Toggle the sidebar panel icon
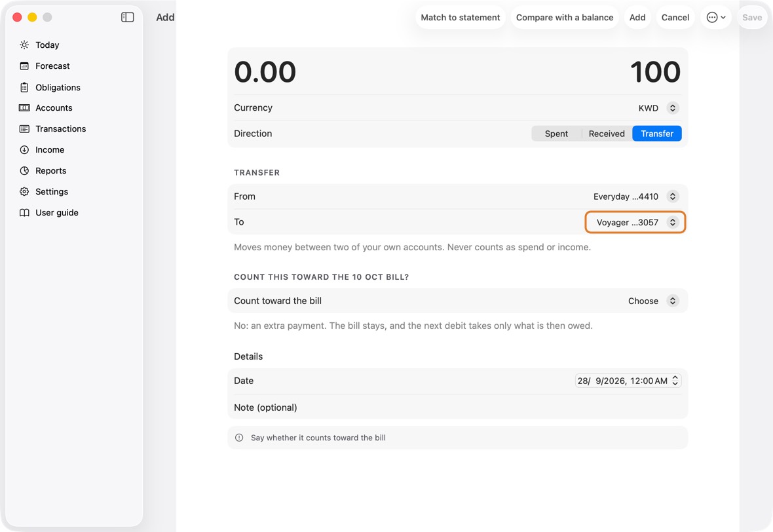773x532 pixels. click(127, 17)
